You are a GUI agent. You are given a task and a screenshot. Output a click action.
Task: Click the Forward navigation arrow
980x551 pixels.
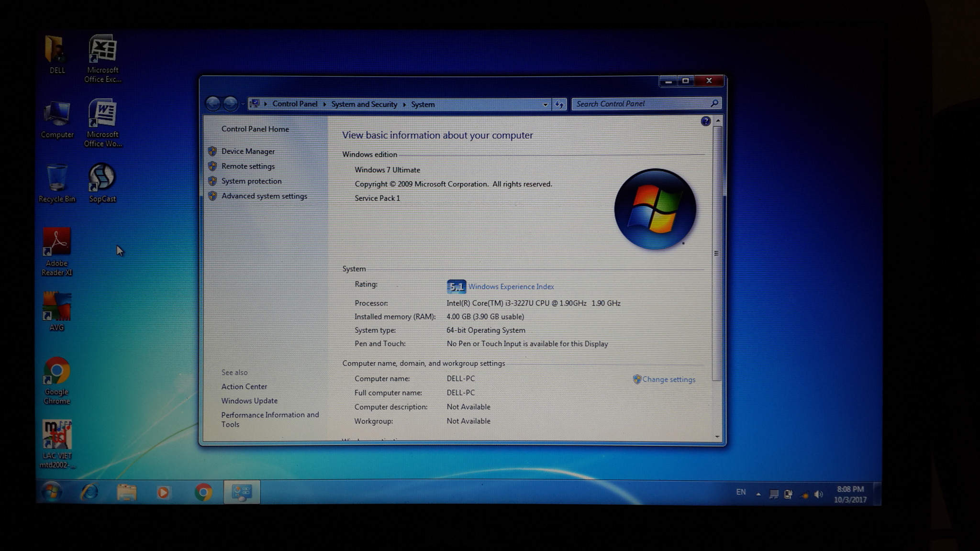230,103
